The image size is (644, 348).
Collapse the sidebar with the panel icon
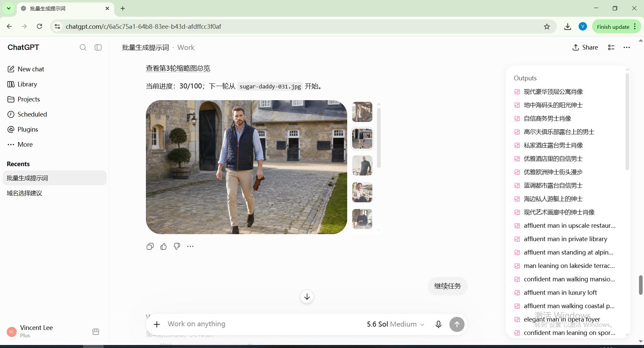(x=98, y=48)
